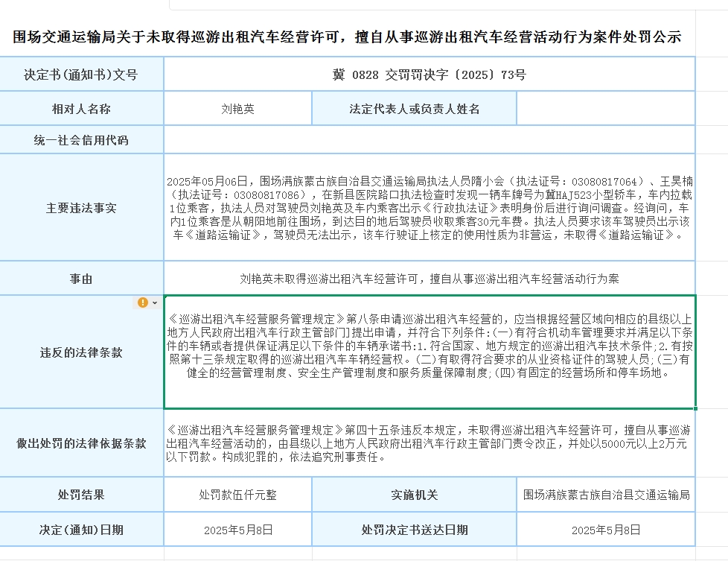Select the 主要违法事实 label cell
The image size is (728, 561).
click(81, 208)
